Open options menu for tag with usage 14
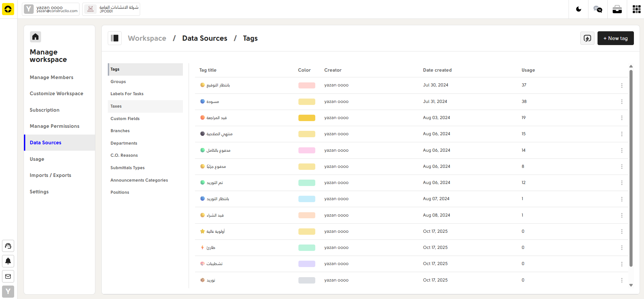The height and width of the screenshot is (299, 644). coord(622,150)
